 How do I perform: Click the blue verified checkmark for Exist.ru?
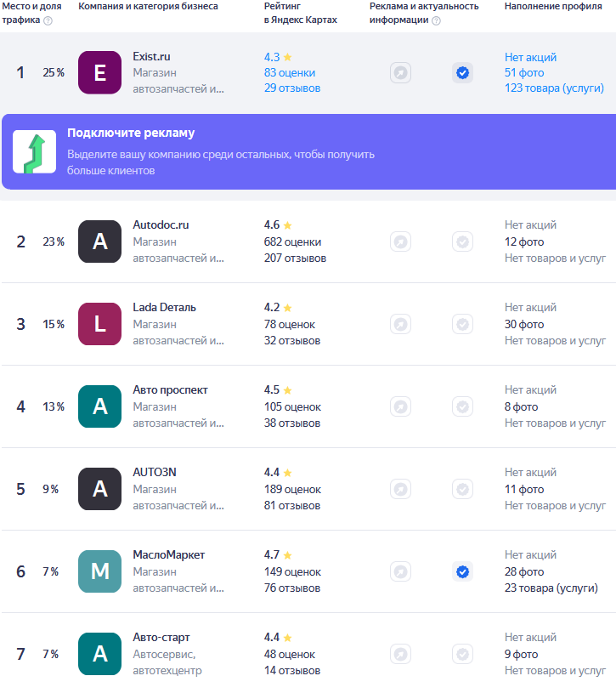(462, 72)
